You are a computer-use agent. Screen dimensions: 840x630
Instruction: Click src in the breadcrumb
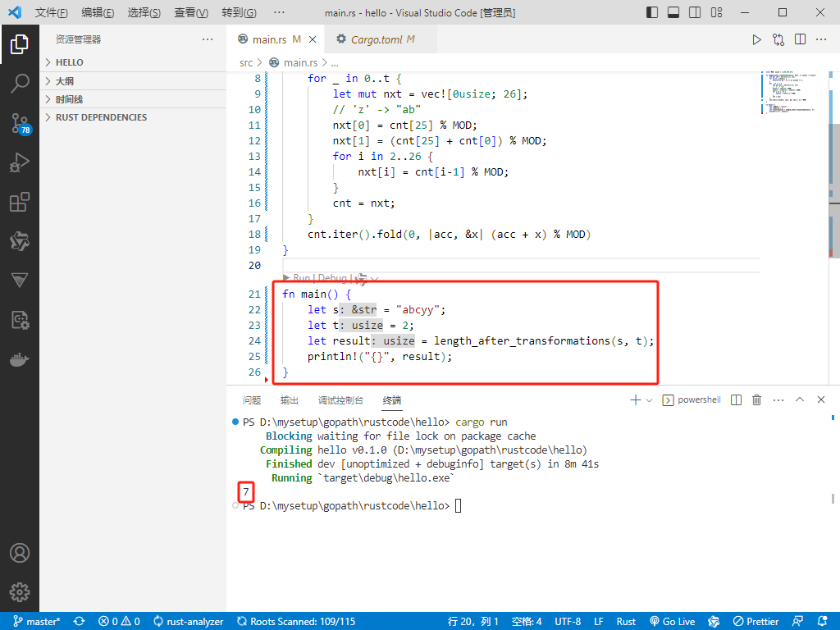246,63
